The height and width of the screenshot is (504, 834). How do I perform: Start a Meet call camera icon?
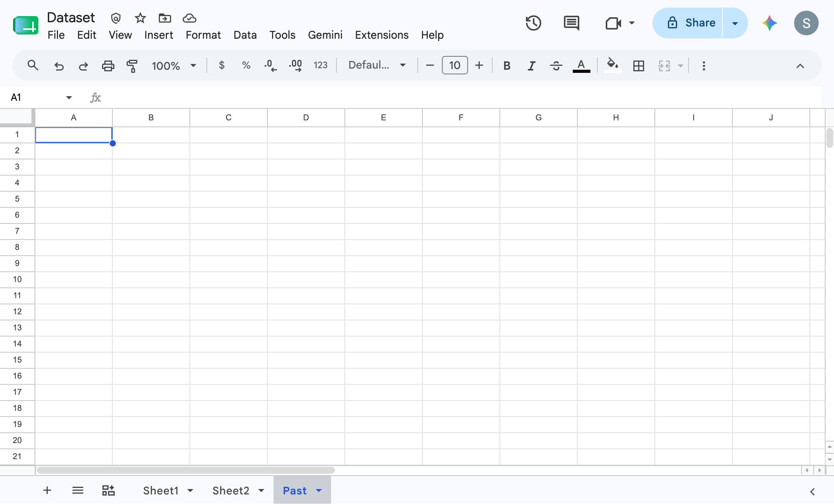[x=613, y=23]
